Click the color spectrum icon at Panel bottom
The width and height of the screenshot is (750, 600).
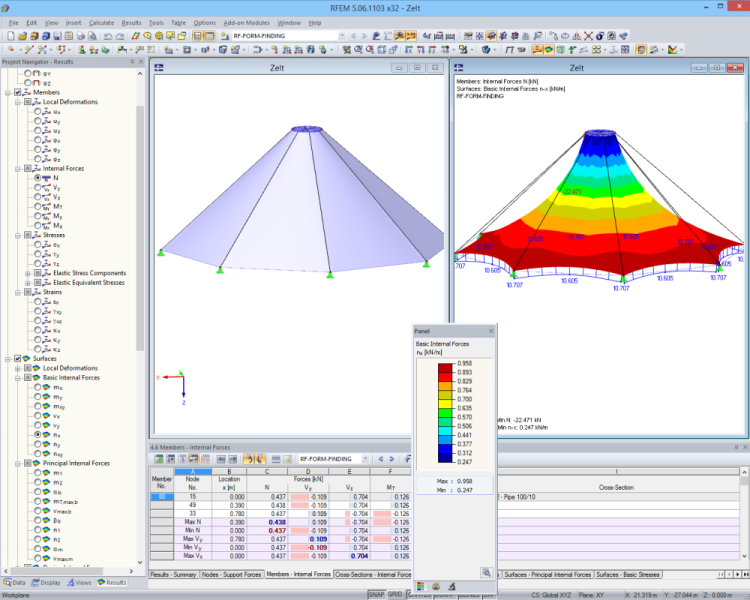pos(421,586)
